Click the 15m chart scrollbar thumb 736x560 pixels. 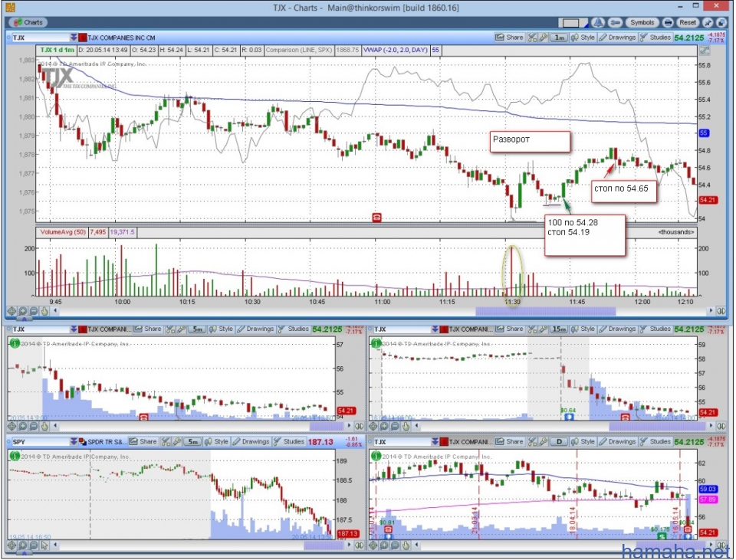(x=657, y=426)
